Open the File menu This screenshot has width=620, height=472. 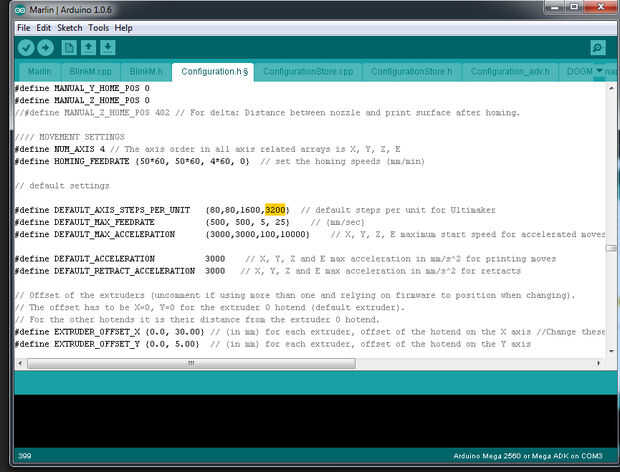coord(23,28)
